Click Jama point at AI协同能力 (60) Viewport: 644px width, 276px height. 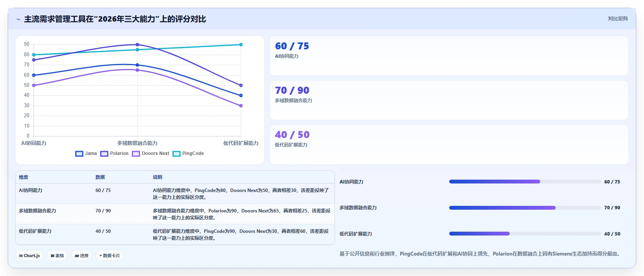pos(34,75)
